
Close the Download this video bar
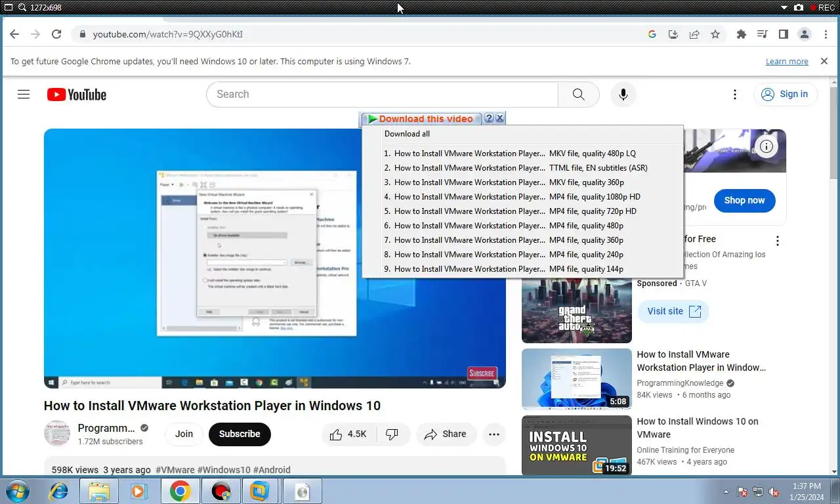(500, 118)
